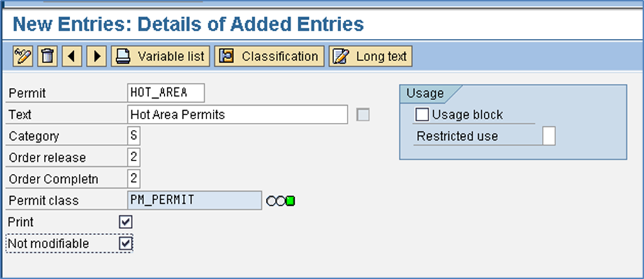Go to previous entry with left arrow

point(72,56)
